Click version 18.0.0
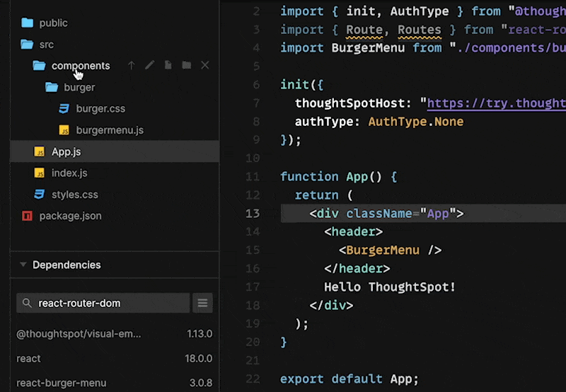The height and width of the screenshot is (392, 566). (199, 359)
